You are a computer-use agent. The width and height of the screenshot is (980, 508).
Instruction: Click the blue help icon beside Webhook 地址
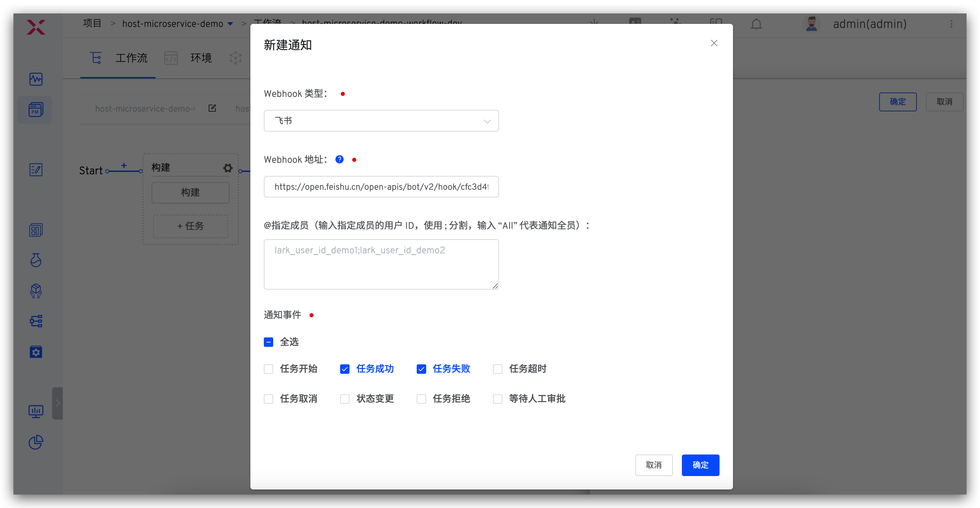coord(339,159)
